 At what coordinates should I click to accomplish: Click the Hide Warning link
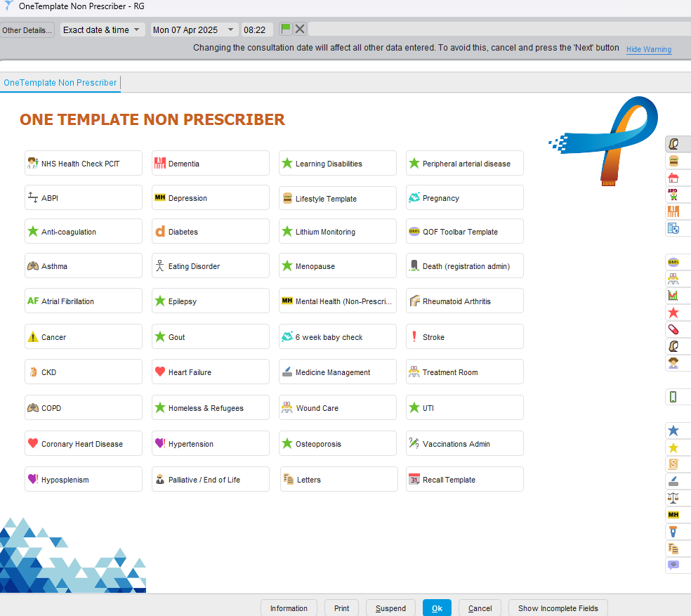648,49
